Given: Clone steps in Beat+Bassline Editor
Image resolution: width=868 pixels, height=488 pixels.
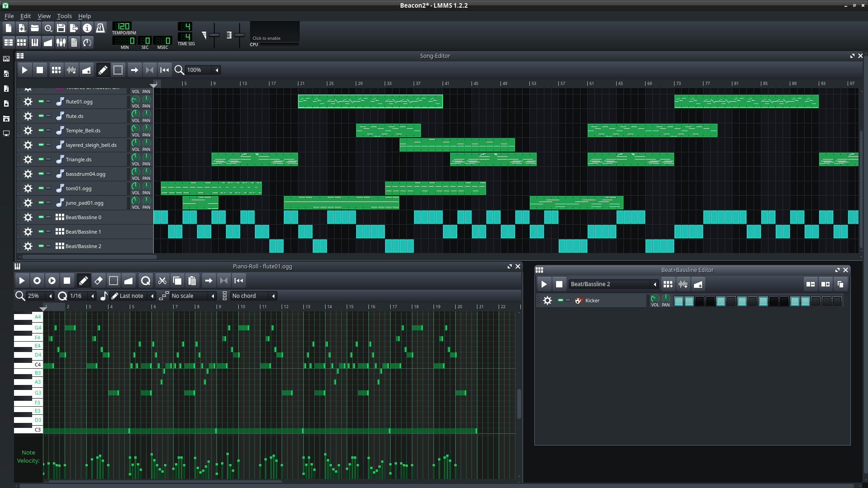Looking at the screenshot, I should click(x=840, y=284).
